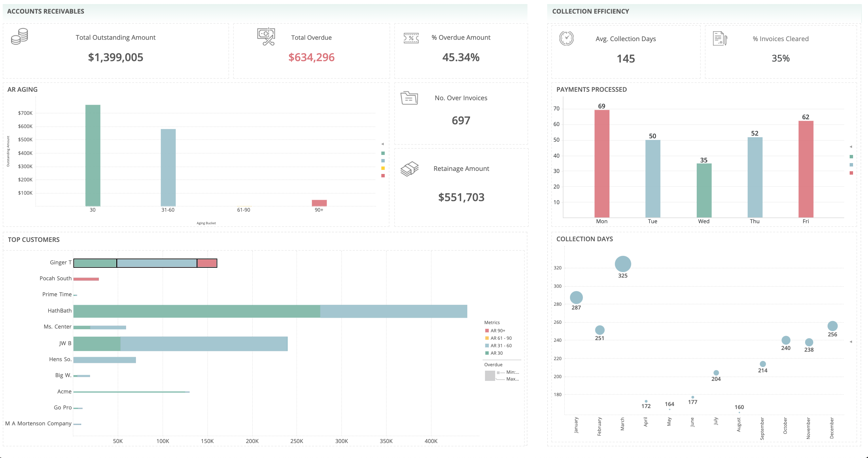This screenshot has width=868, height=458.
Task: Click the blue segment of Ginger T's bar
Action: pyautogui.click(x=157, y=263)
